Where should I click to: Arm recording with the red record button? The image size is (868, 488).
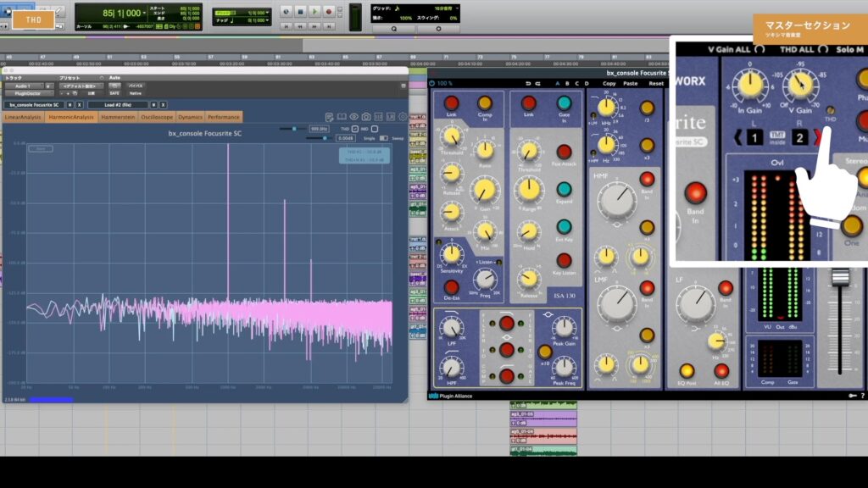pyautogui.click(x=329, y=12)
